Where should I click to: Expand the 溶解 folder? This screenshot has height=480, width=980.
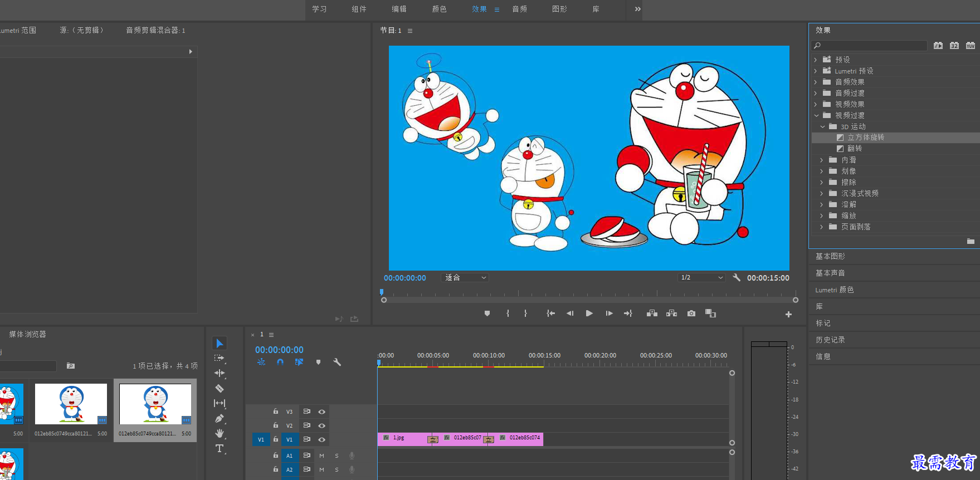coord(821,204)
